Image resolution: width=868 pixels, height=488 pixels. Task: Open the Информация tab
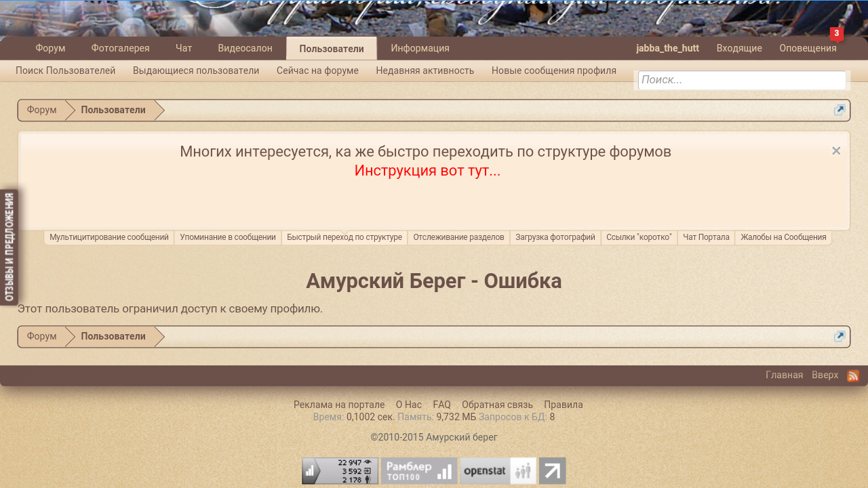pos(420,48)
